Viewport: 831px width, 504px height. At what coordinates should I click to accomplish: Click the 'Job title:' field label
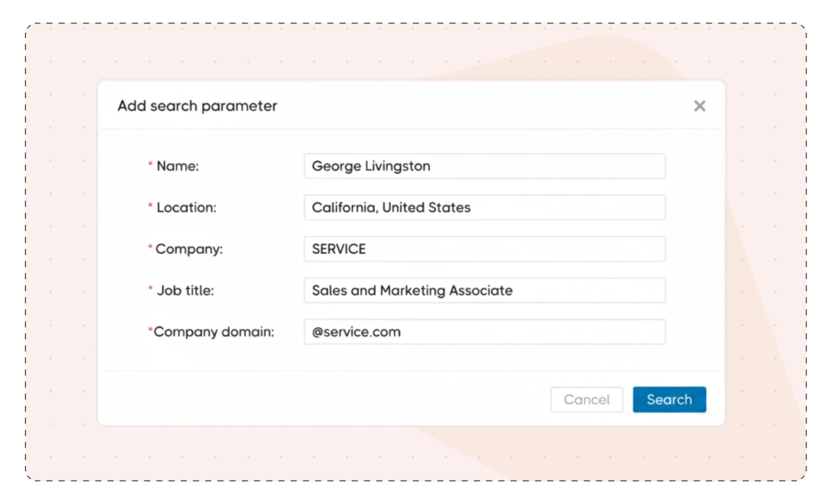[185, 291]
